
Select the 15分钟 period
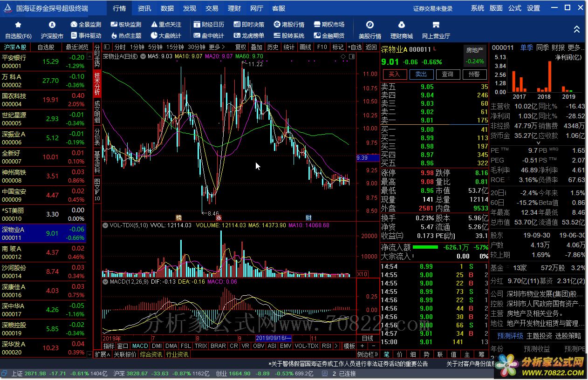(x=175, y=47)
